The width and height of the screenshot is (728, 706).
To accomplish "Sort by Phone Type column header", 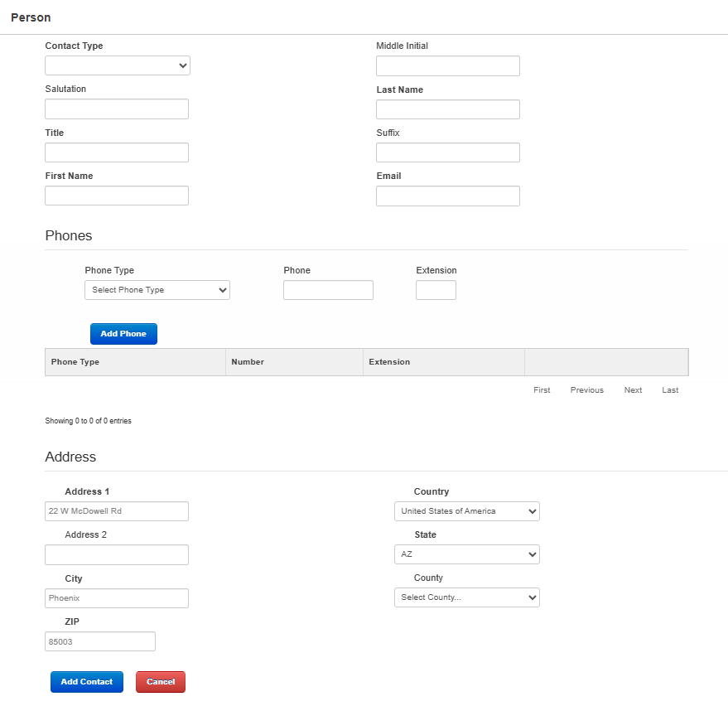I will (75, 362).
